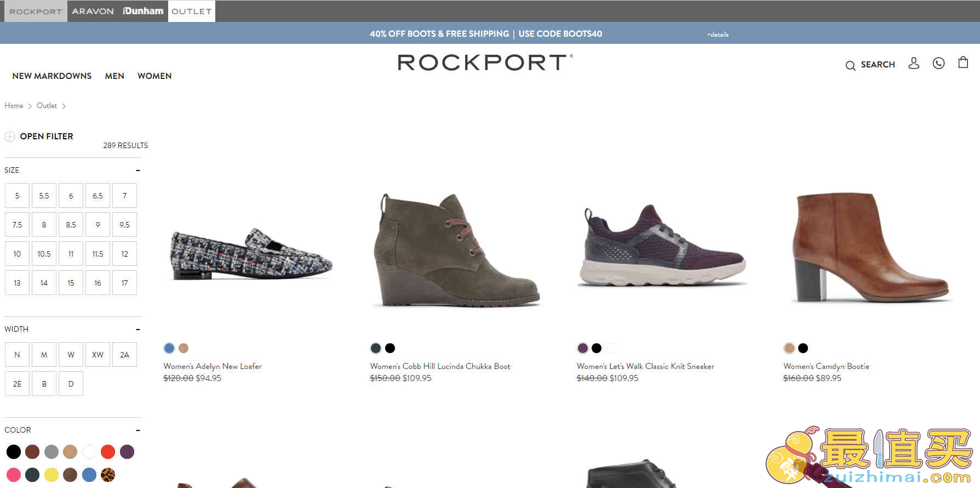
Task: Filter by gray color swatch
Action: [x=51, y=452]
